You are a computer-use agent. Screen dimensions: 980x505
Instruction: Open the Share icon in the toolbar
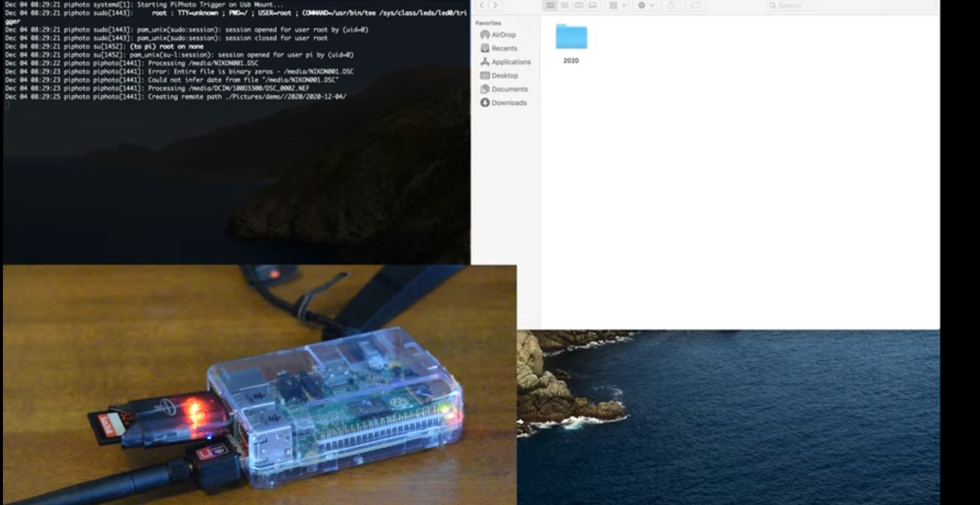tap(671, 5)
